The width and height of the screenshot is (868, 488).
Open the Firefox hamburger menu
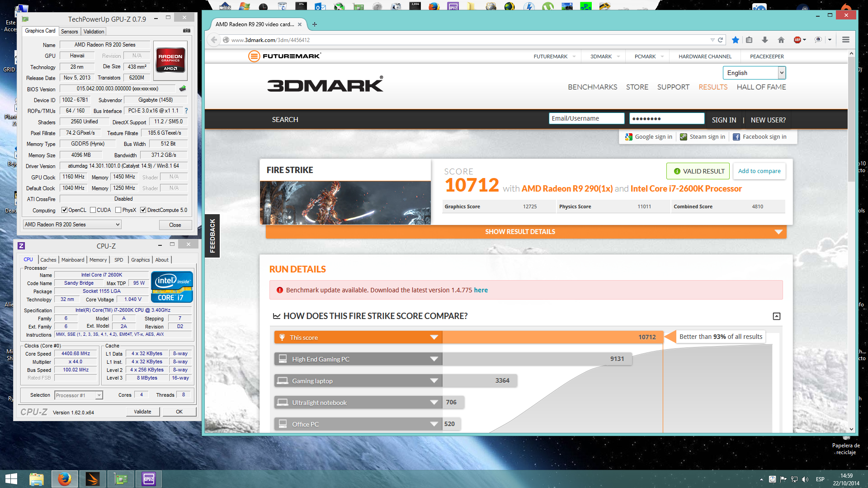point(845,40)
